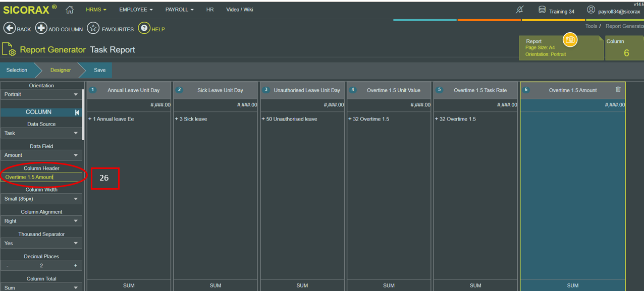Click the SICORAX logo

tap(30, 10)
